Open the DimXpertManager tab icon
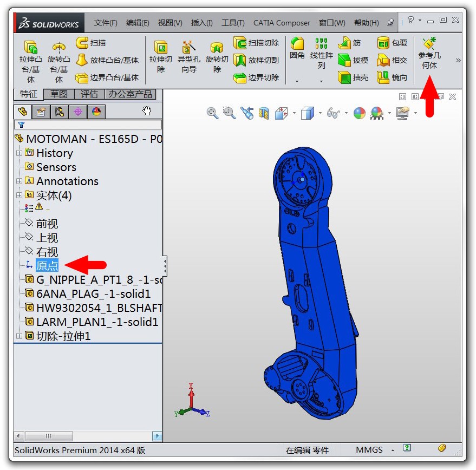476x470 pixels. [78, 112]
